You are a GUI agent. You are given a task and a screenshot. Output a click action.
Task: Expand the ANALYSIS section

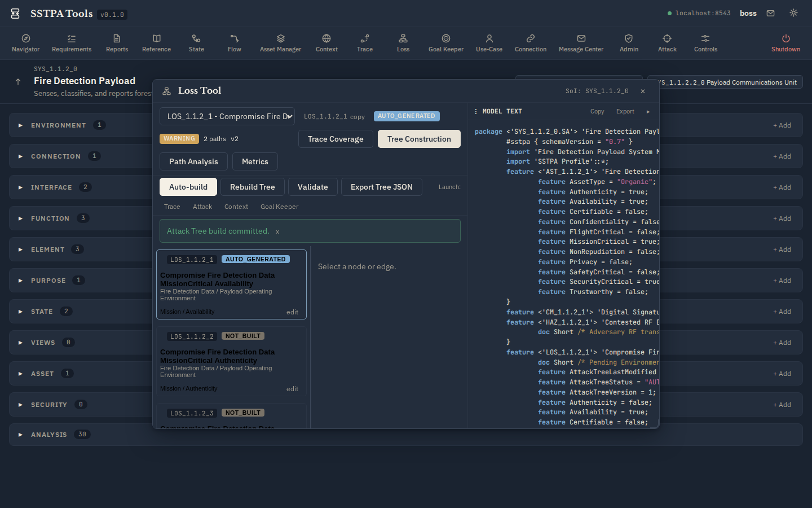[20, 435]
